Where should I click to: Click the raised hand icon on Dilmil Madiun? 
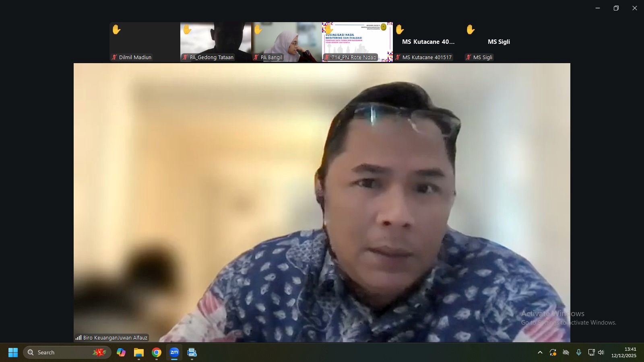pos(116,29)
